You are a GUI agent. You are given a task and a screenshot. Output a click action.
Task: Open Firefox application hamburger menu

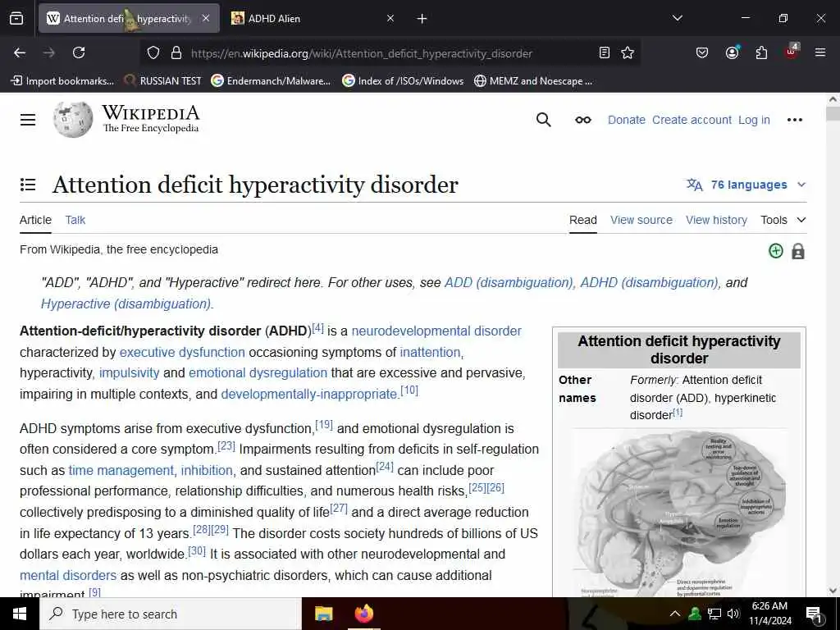tap(819, 52)
